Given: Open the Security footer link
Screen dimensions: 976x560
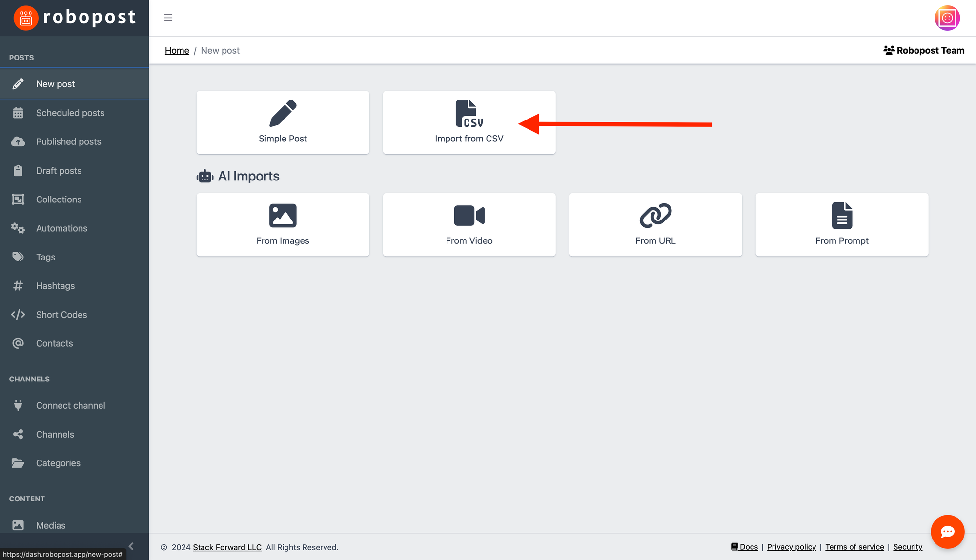Looking at the screenshot, I should (x=908, y=547).
